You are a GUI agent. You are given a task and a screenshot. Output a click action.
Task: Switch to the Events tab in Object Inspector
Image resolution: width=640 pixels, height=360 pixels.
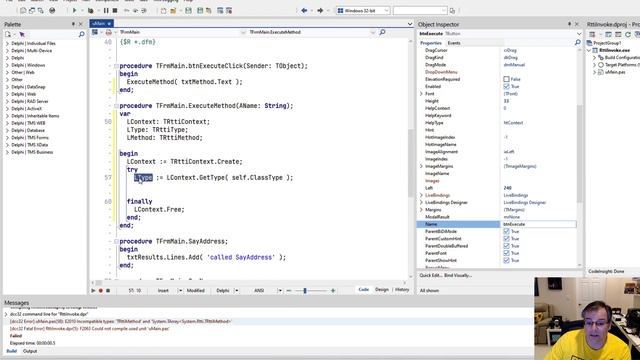(453, 43)
